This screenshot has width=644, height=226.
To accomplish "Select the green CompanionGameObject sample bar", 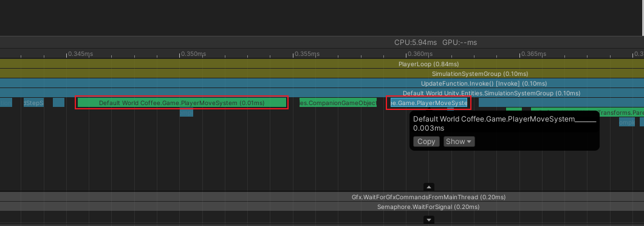I will click(338, 103).
